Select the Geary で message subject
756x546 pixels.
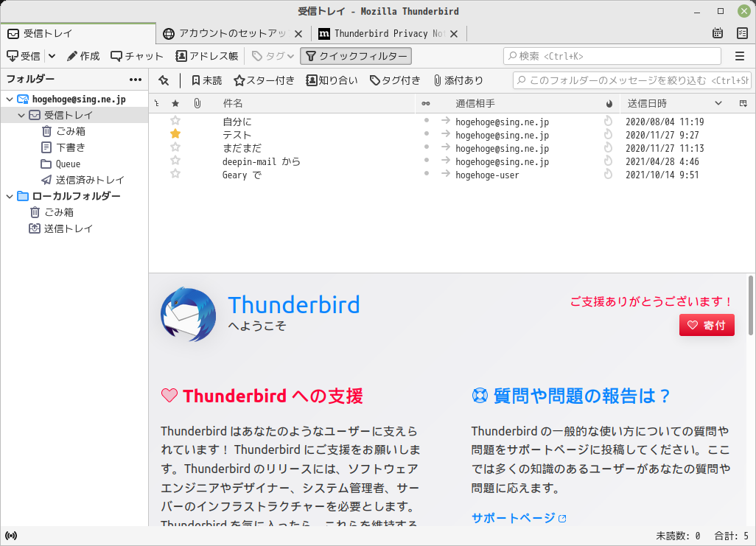tap(242, 175)
